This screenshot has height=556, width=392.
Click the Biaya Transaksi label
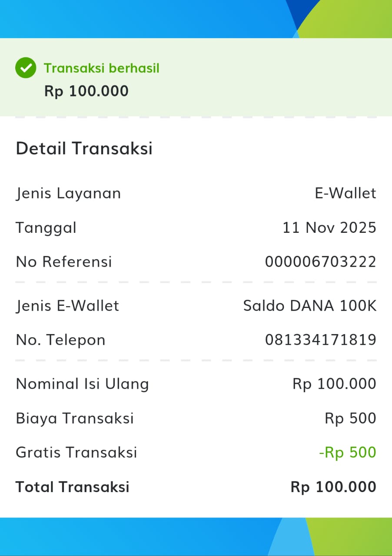coord(75,418)
